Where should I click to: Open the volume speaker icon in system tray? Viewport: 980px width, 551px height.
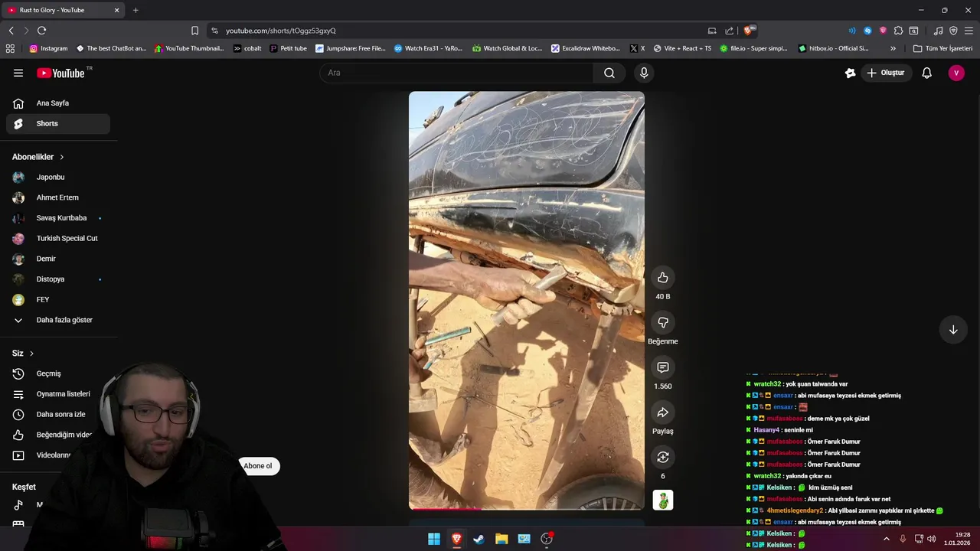(x=932, y=539)
